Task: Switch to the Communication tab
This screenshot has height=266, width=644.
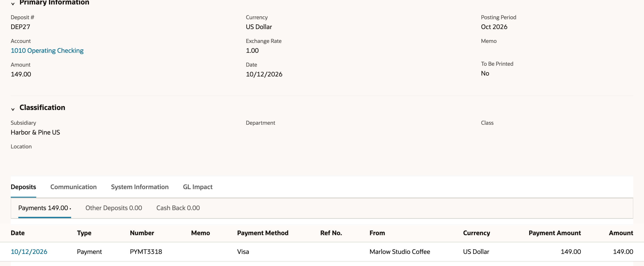Action: pos(74,187)
